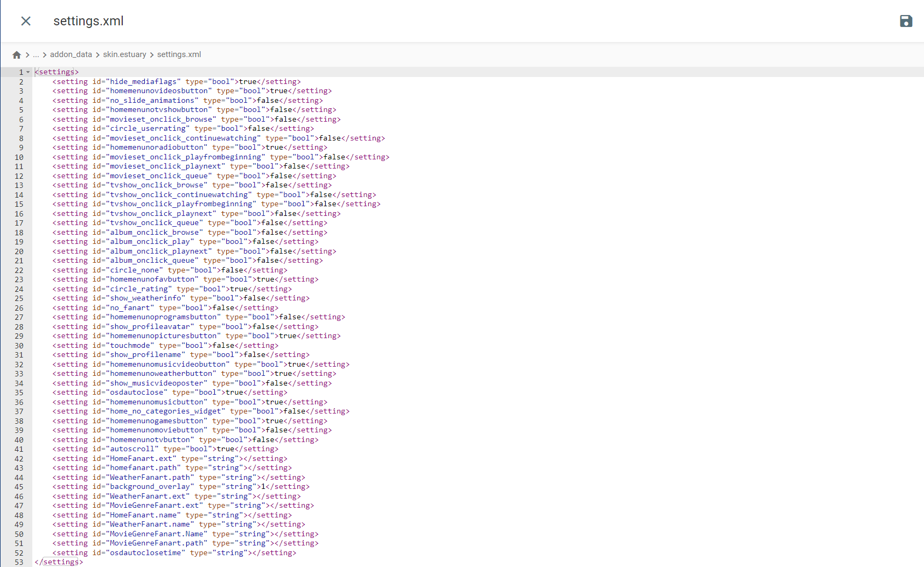Close the settings.xml editor

26,21
